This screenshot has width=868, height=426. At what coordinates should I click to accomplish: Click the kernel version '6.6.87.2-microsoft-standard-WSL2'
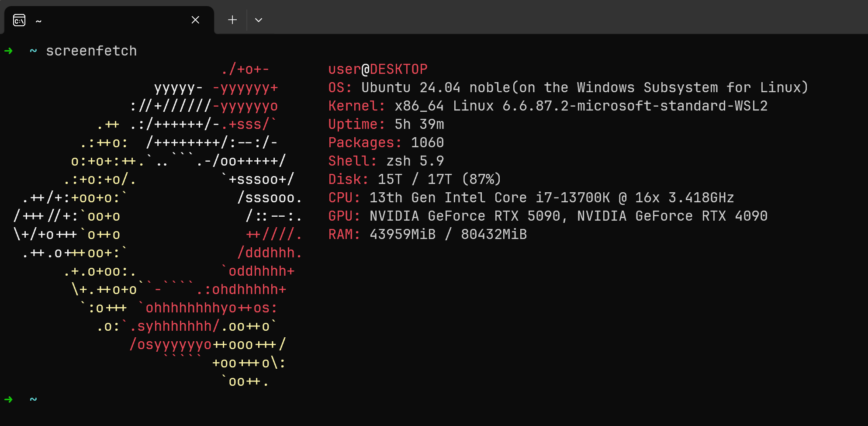pyautogui.click(x=635, y=106)
